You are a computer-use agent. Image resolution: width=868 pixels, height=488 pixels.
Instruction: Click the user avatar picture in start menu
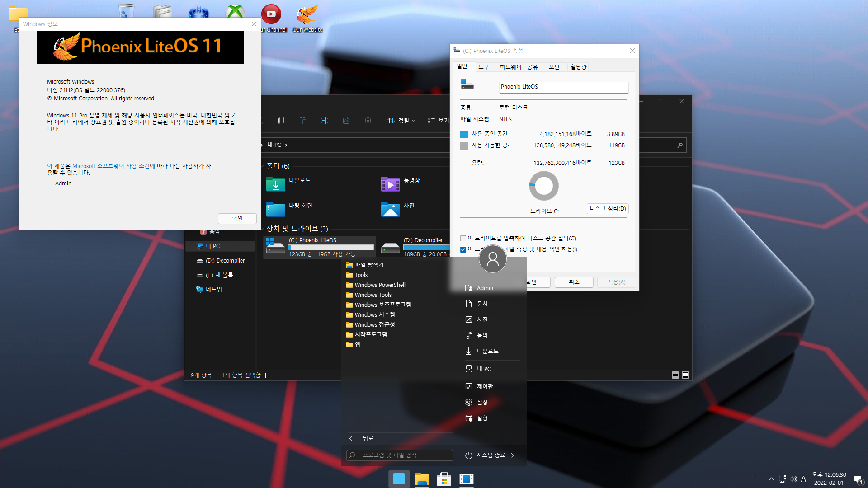pos(492,259)
